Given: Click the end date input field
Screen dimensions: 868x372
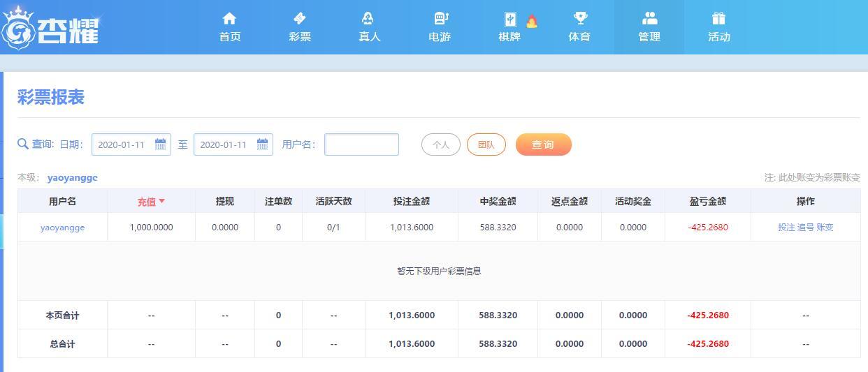Looking at the screenshot, I should click(x=233, y=144).
